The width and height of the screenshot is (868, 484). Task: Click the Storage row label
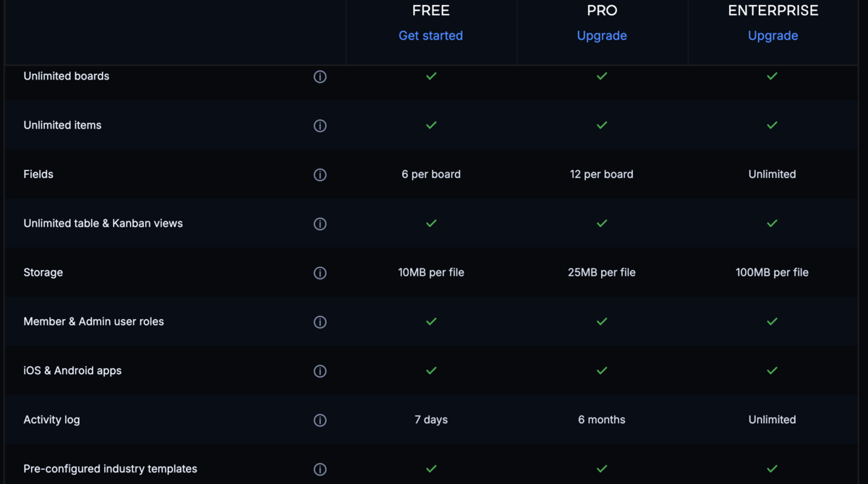pos(43,273)
